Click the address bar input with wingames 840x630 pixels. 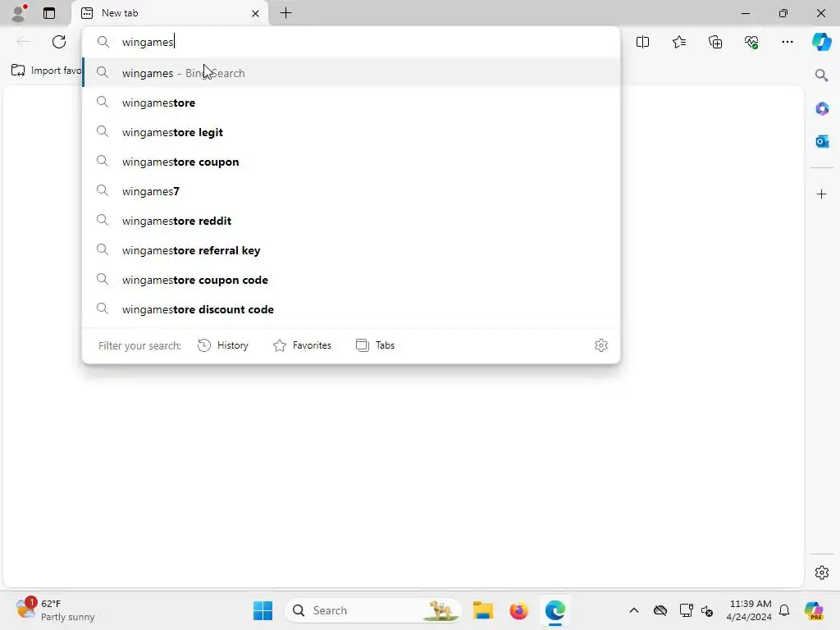pos(351,42)
